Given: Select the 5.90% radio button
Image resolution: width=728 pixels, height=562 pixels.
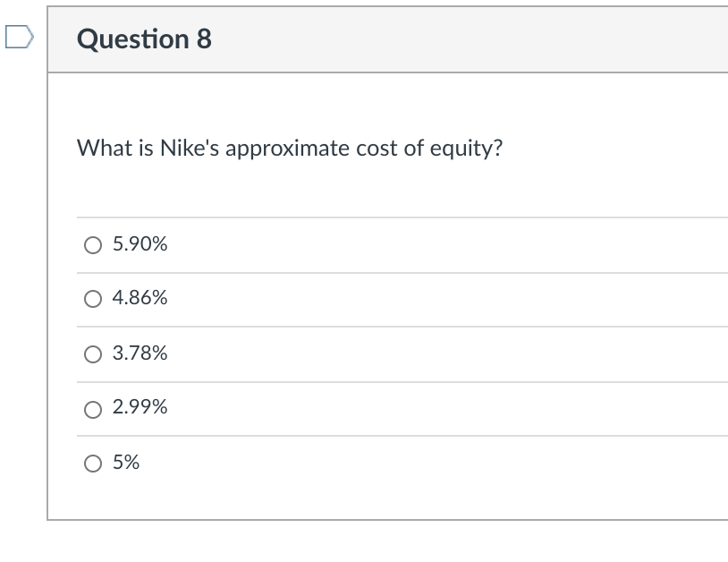Looking at the screenshot, I should tap(93, 244).
